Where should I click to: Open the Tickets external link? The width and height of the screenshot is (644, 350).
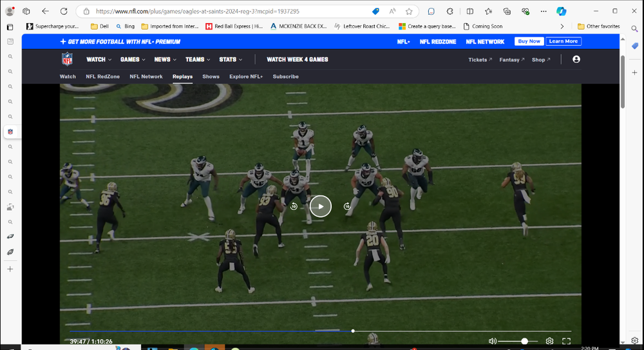[480, 60]
